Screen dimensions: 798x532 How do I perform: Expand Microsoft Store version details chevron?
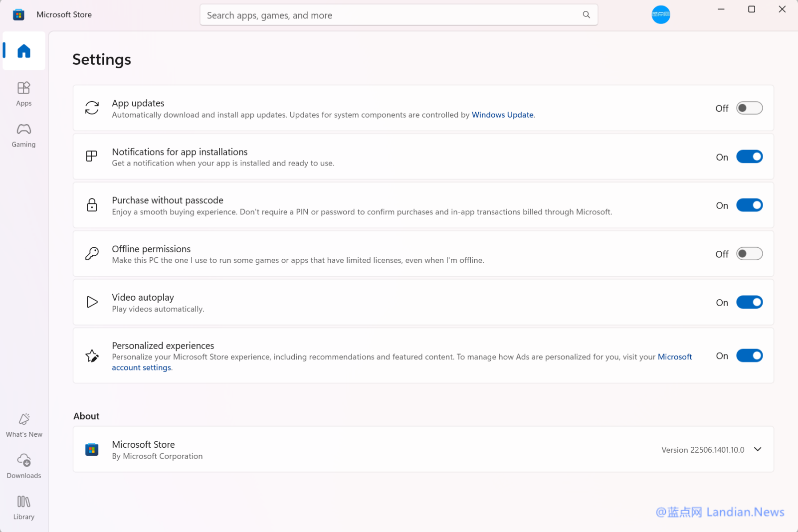coord(758,449)
